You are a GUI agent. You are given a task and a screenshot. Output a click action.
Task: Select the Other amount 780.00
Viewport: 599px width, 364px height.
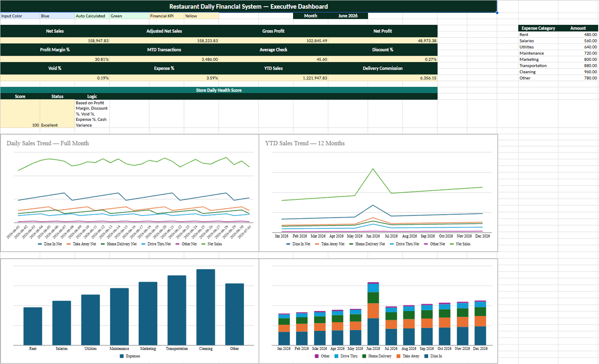coord(578,78)
